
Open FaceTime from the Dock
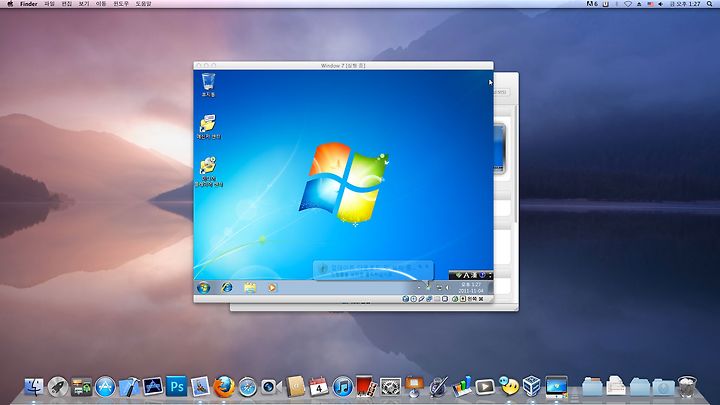pos(271,387)
